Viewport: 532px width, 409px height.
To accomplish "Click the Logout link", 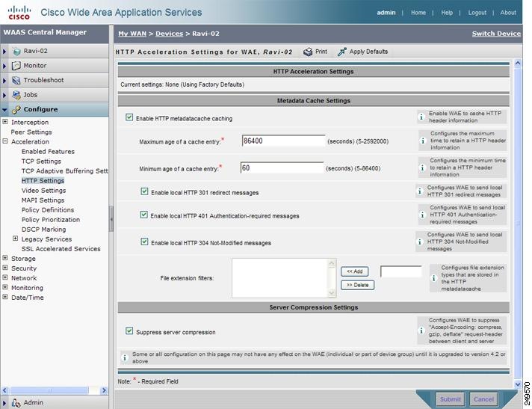I will coord(477,13).
